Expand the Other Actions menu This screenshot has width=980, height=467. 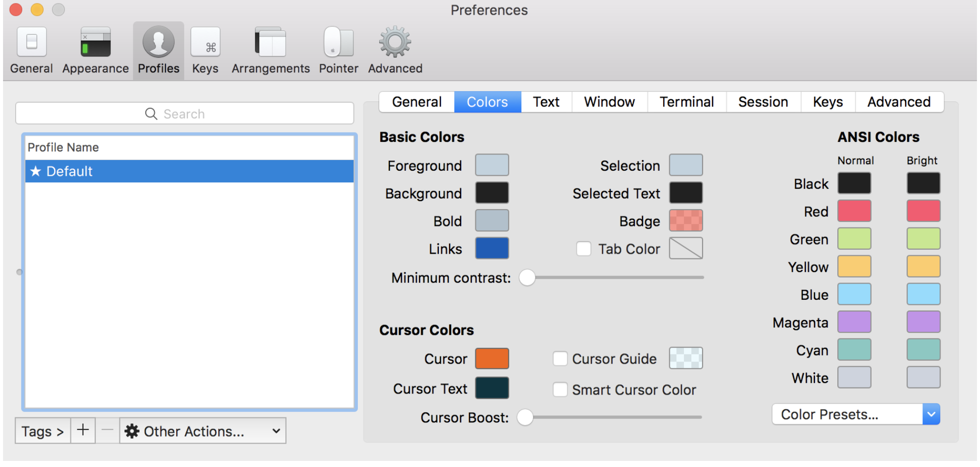point(202,431)
